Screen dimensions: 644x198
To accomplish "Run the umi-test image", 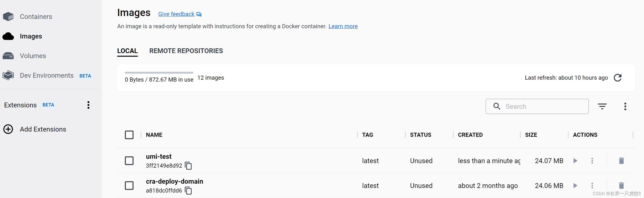I will (x=575, y=161).
